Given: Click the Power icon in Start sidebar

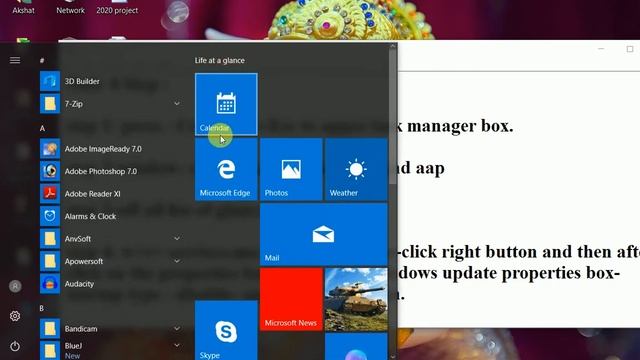Looking at the screenshot, I should pyautogui.click(x=15, y=346).
